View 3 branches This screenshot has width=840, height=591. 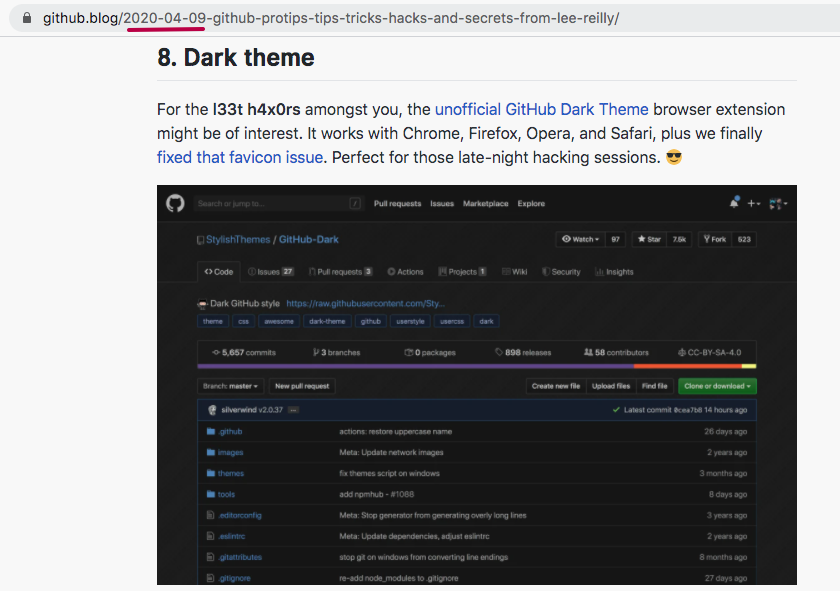[x=336, y=353]
